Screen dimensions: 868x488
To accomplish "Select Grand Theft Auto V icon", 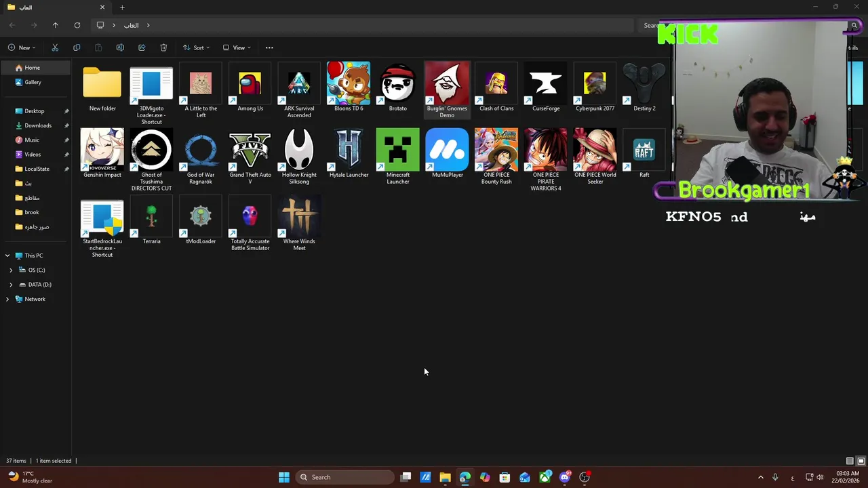I will click(250, 157).
